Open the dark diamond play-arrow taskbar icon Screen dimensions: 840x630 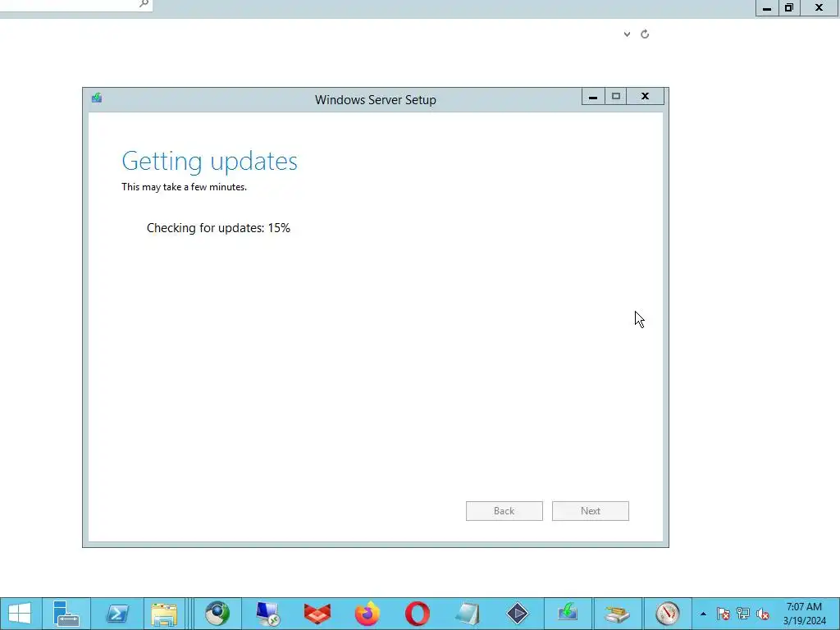[x=518, y=614]
